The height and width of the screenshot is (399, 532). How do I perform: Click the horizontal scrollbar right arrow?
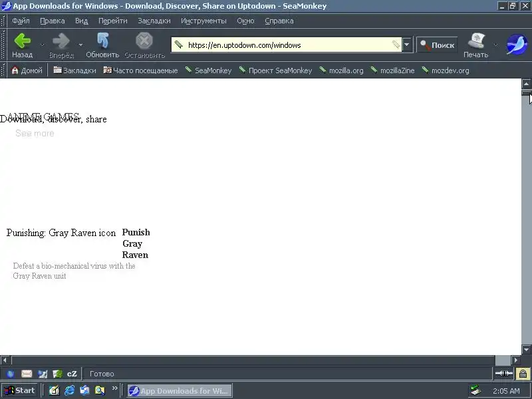pyautogui.click(x=516, y=360)
